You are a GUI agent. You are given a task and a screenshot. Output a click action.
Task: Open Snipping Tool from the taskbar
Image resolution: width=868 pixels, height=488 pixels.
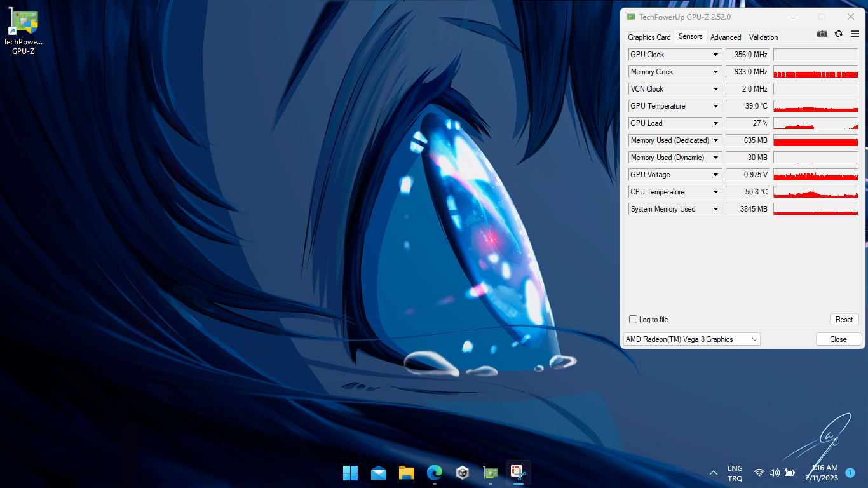coord(519,473)
